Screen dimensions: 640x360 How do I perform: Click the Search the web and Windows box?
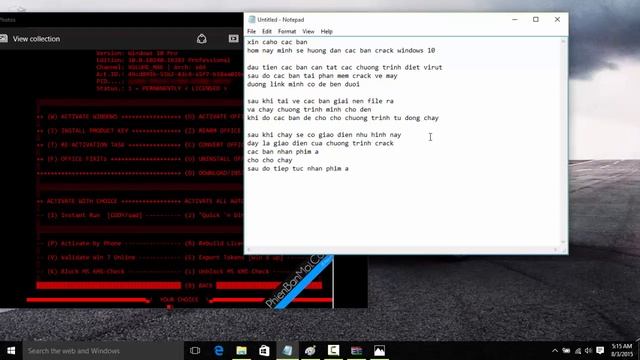103,351
